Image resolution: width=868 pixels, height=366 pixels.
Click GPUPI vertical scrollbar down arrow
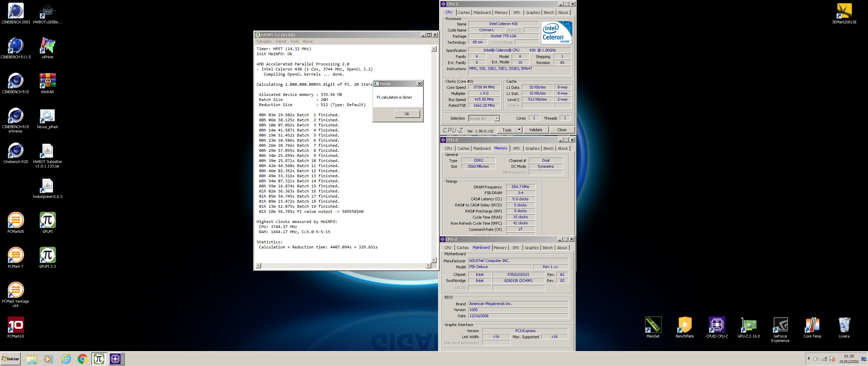click(434, 260)
